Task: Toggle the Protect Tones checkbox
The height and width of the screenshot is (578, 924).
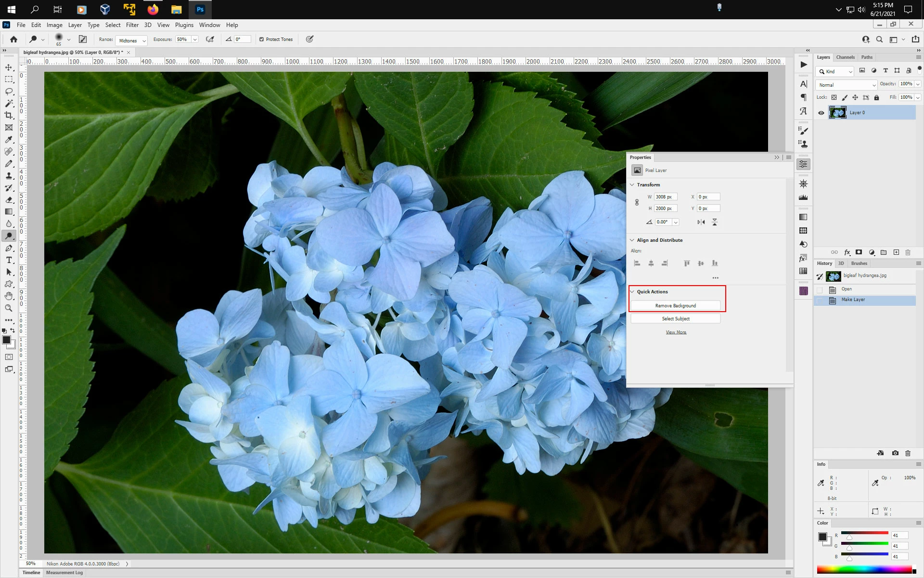Action: point(262,39)
